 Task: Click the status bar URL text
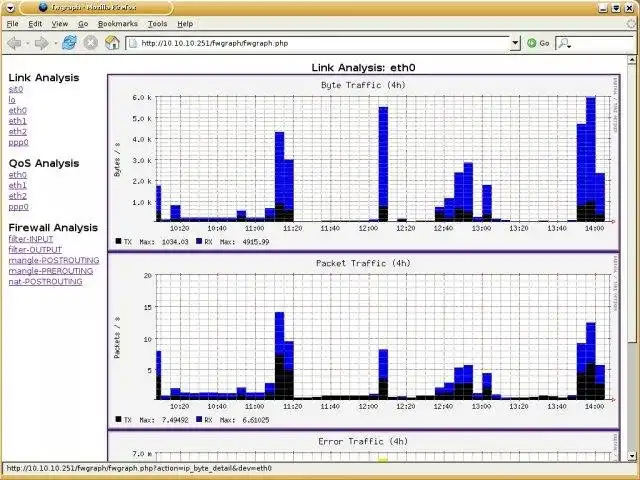pos(139,468)
